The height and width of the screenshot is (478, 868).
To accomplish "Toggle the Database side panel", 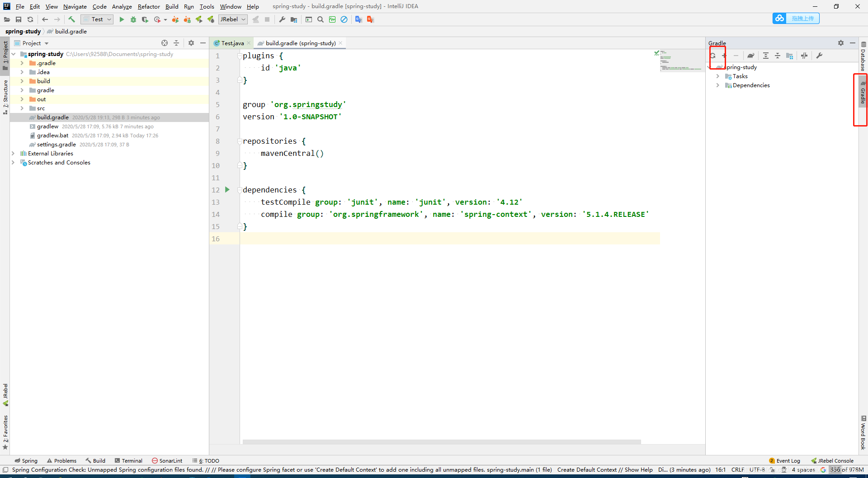I will [x=863, y=56].
